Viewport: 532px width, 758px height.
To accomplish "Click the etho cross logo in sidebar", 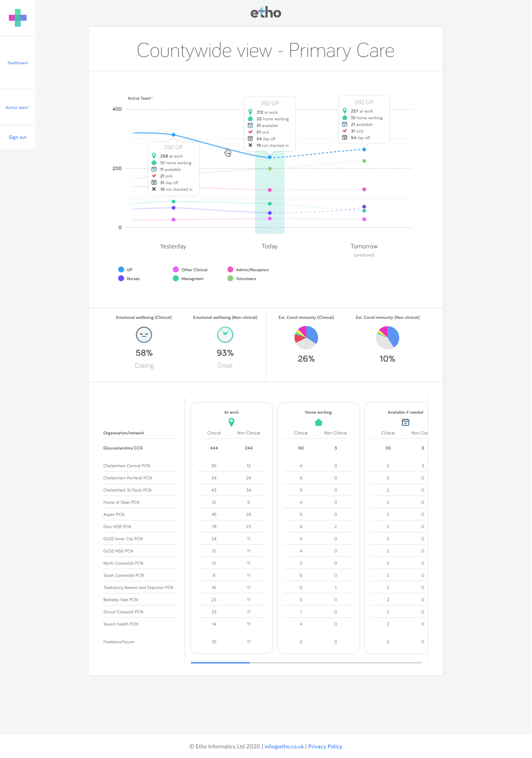I will point(18,18).
